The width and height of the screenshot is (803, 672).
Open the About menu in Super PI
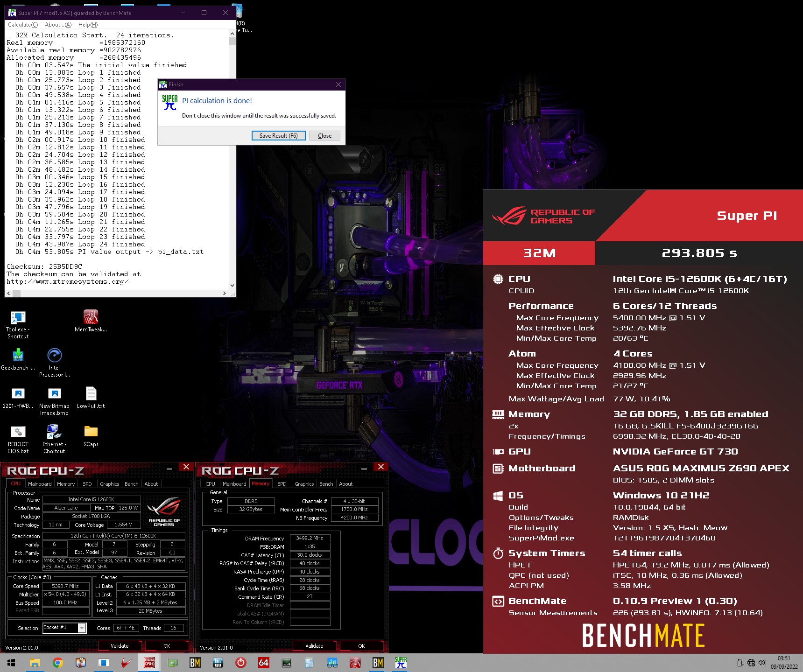coord(58,25)
